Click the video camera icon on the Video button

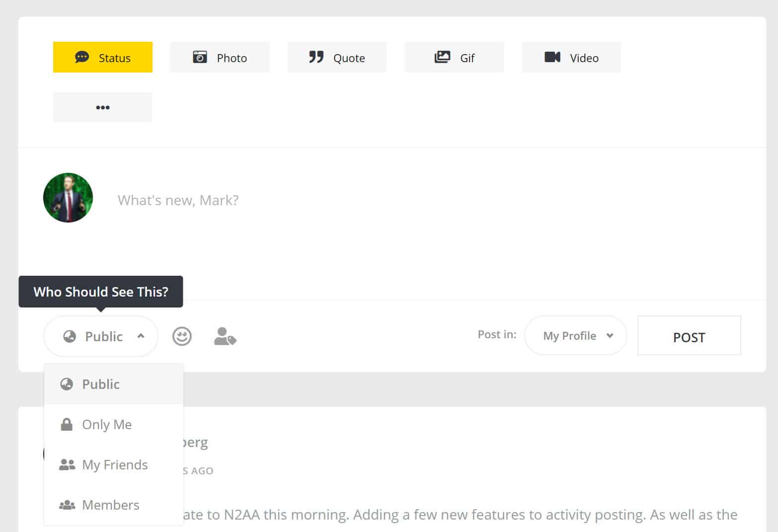click(552, 57)
